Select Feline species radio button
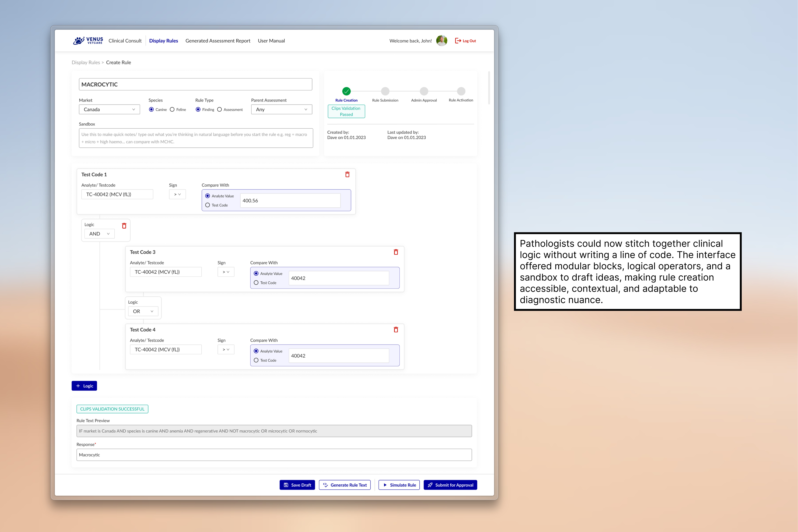The image size is (798, 532). click(172, 110)
